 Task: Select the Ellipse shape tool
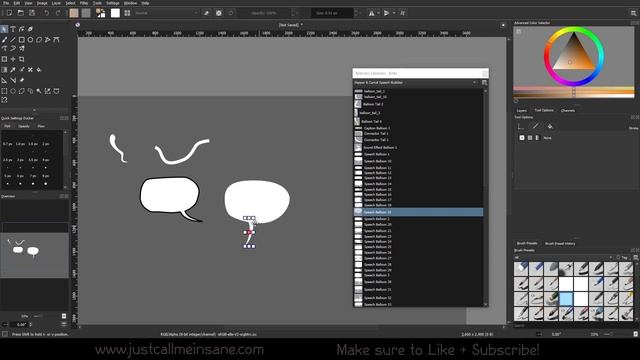[30, 40]
